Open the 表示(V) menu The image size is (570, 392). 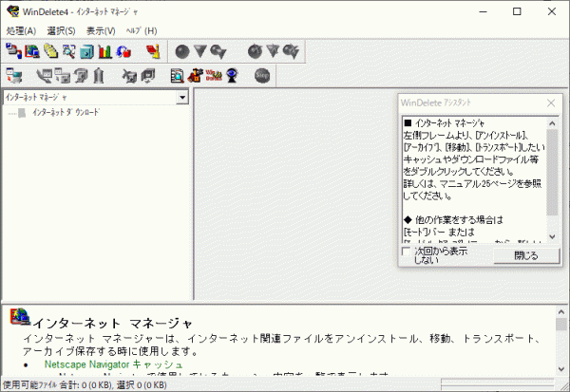tap(100, 30)
